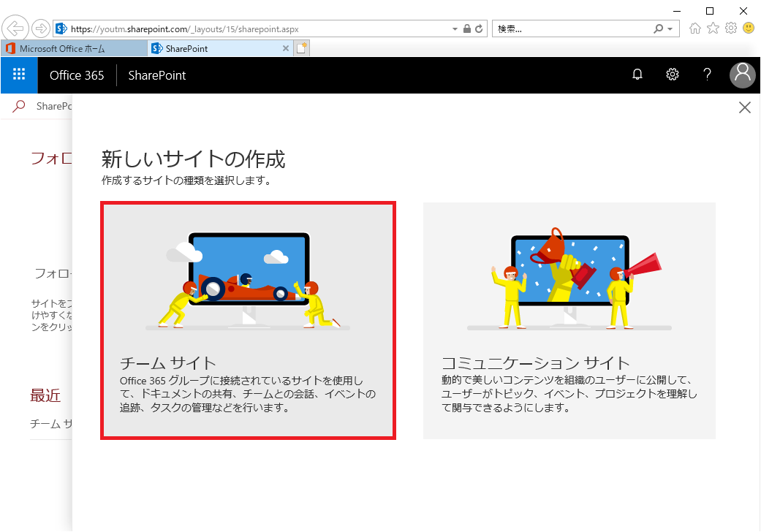Click the smiley feedback icon
This screenshot has width=761, height=532.
click(x=749, y=28)
